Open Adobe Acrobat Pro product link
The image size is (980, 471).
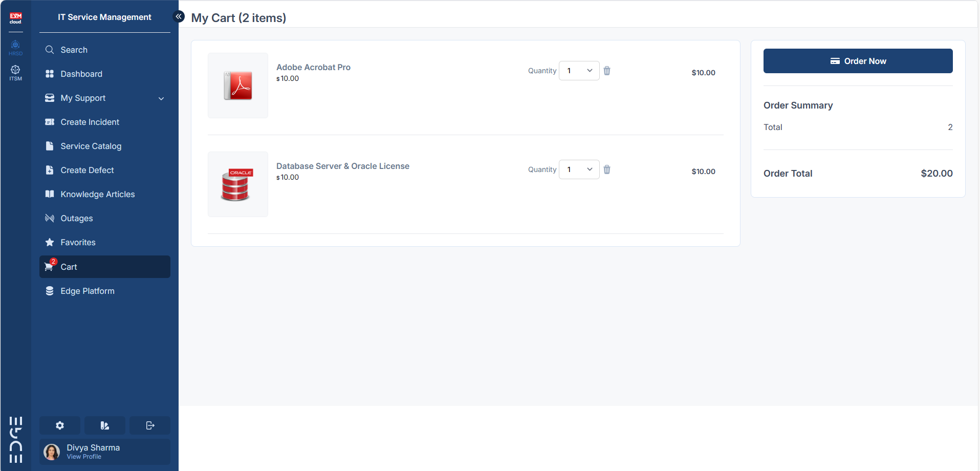(313, 67)
